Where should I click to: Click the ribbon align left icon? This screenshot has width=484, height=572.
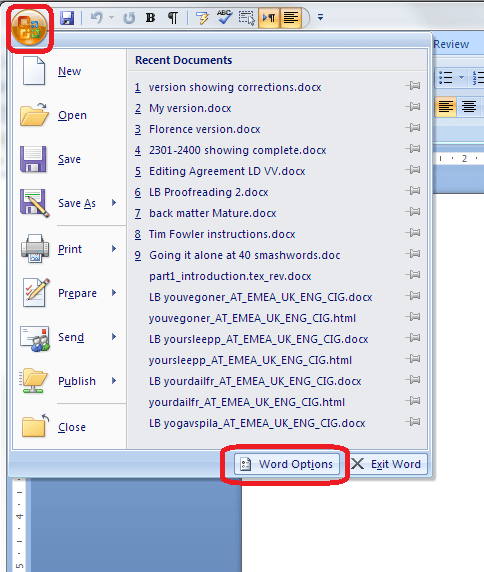click(x=446, y=107)
